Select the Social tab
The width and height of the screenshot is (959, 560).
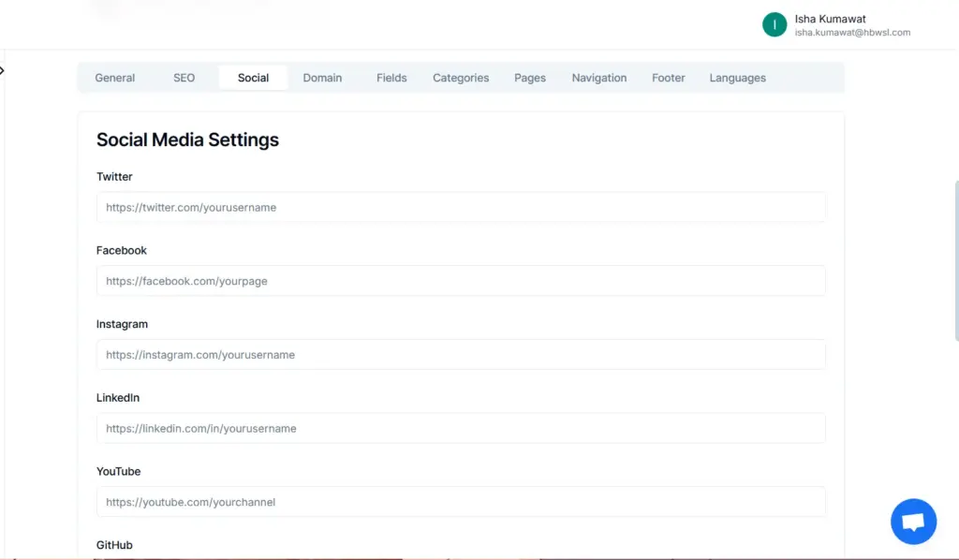(x=253, y=78)
